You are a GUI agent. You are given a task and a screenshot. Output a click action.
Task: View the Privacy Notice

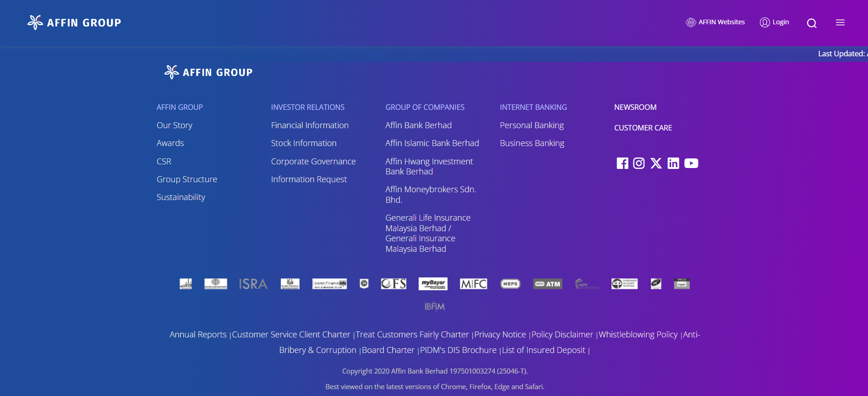[500, 335]
